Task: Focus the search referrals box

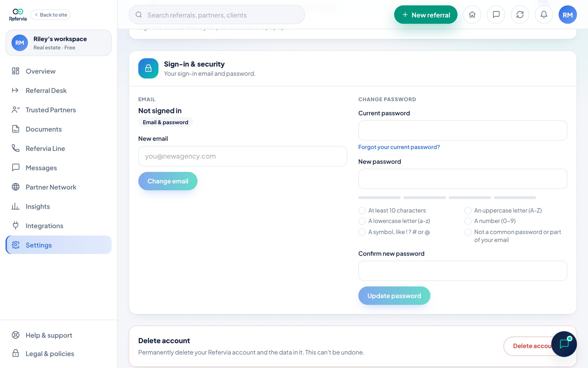Action: click(217, 15)
